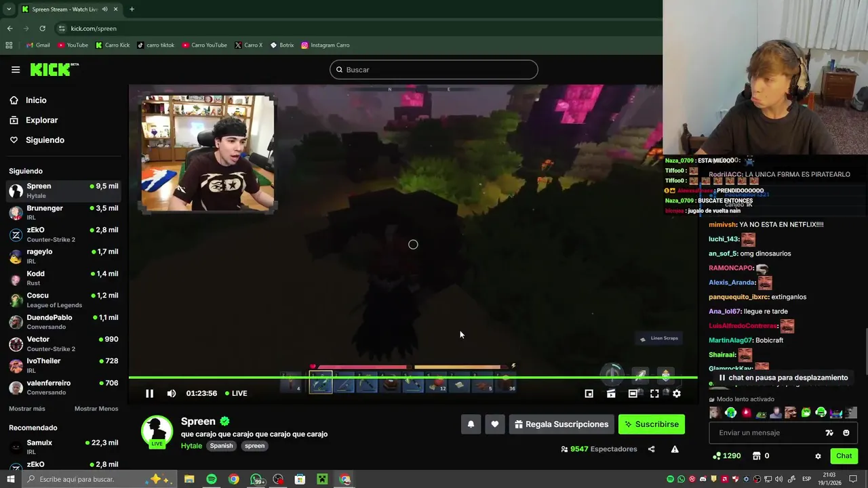Focus the Buscar search box
The height and width of the screenshot is (488, 868).
(x=434, y=70)
